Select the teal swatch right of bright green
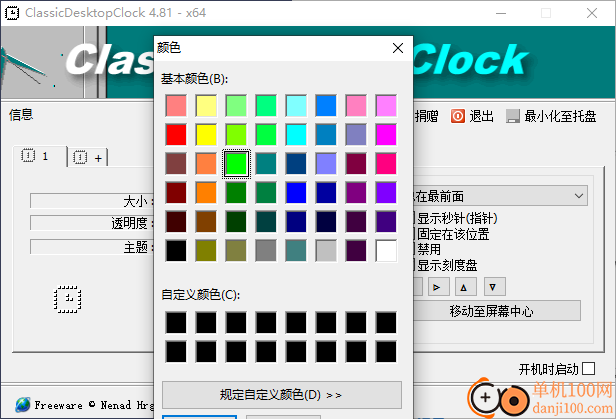This screenshot has height=419, width=616. click(x=266, y=164)
